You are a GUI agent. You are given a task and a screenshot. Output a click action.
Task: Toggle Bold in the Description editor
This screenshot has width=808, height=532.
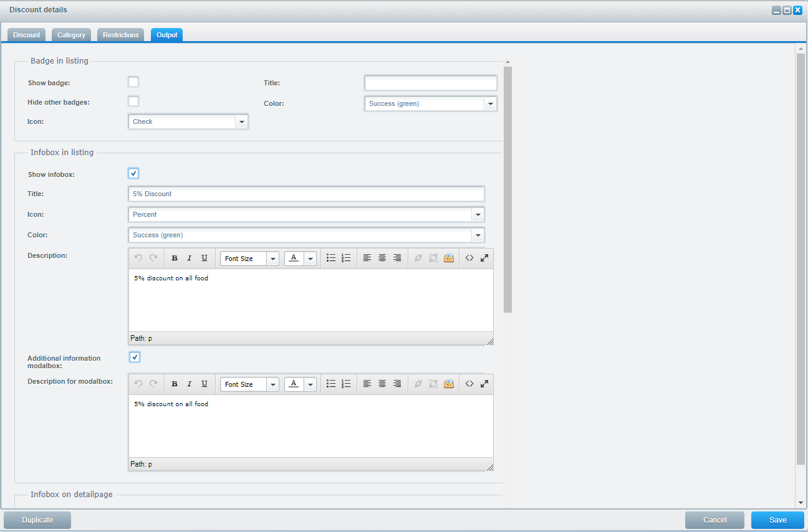(x=175, y=259)
